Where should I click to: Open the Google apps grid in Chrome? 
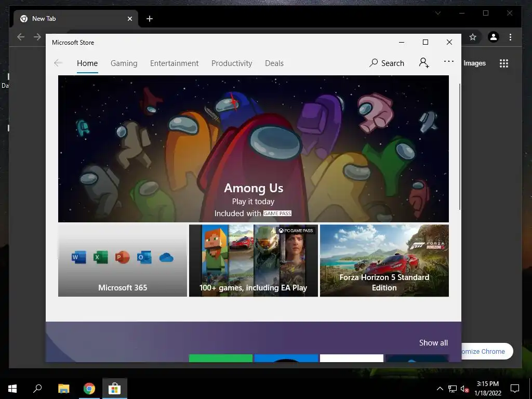pyautogui.click(x=504, y=63)
